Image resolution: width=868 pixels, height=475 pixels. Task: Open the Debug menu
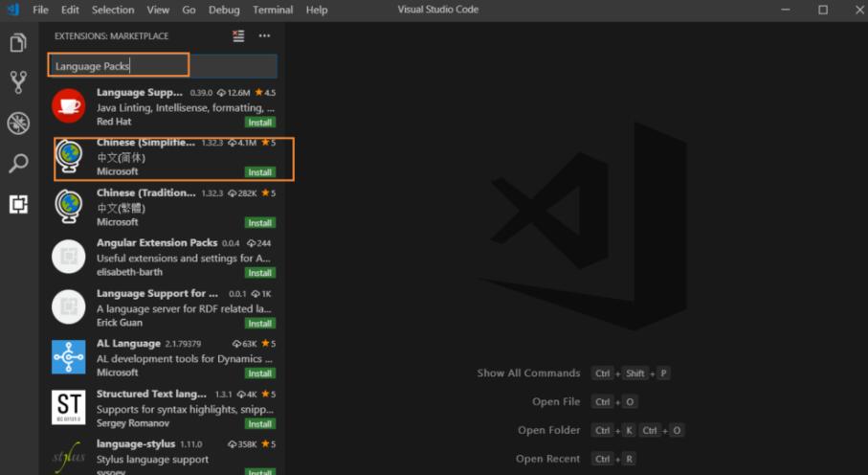(224, 10)
